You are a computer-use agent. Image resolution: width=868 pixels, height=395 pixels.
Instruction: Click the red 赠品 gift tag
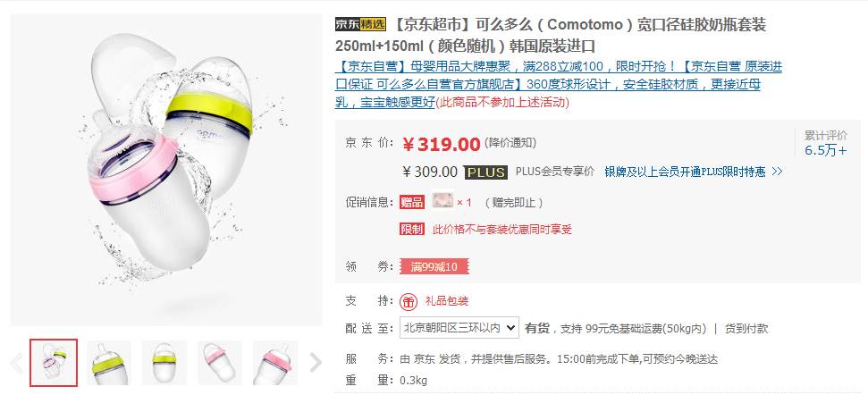(x=412, y=203)
